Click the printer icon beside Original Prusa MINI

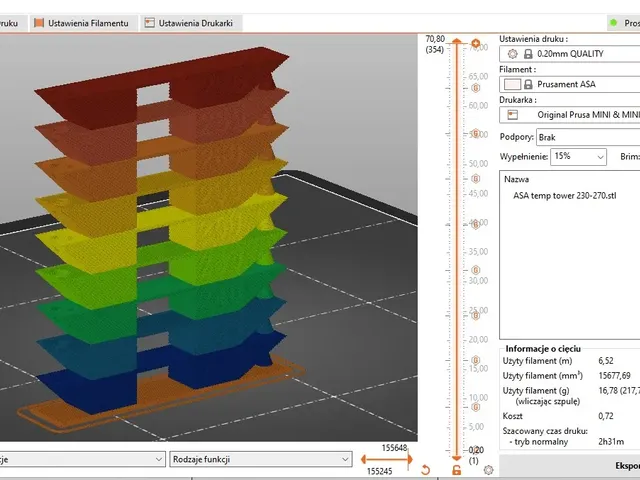(513, 115)
